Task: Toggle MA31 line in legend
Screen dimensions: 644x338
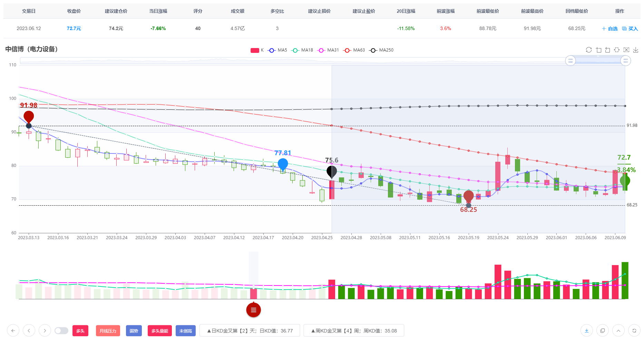Action: click(328, 50)
